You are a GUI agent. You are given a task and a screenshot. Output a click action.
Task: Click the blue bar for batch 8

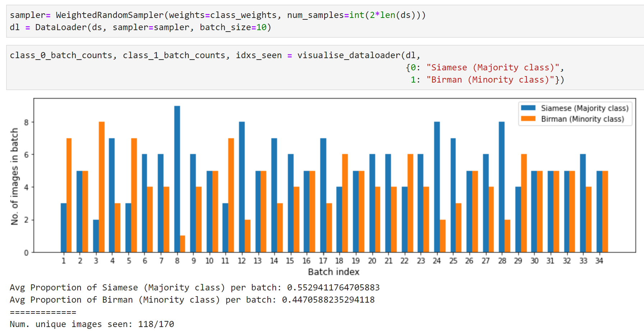[177, 179]
